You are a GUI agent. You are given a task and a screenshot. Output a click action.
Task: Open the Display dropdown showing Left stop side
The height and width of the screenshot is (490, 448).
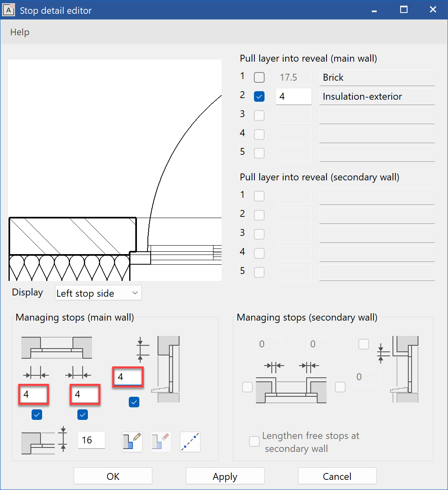(x=98, y=293)
